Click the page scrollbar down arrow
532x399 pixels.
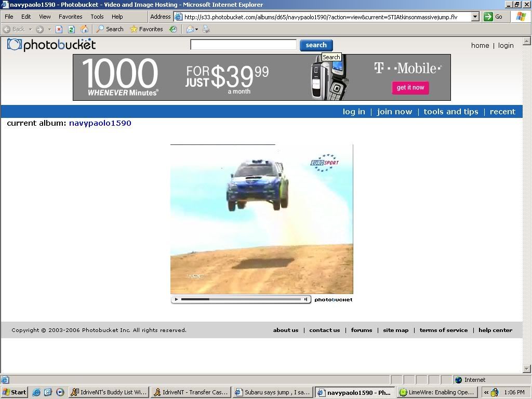527,369
